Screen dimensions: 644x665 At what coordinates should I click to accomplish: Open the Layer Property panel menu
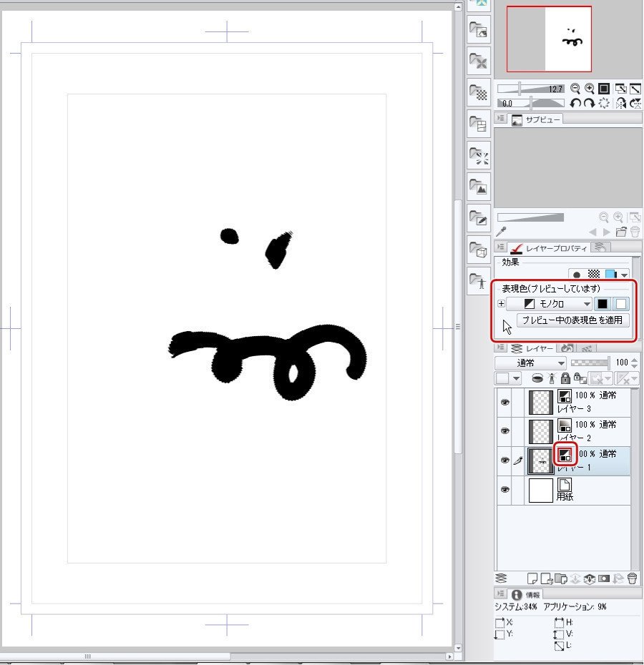tap(501, 247)
